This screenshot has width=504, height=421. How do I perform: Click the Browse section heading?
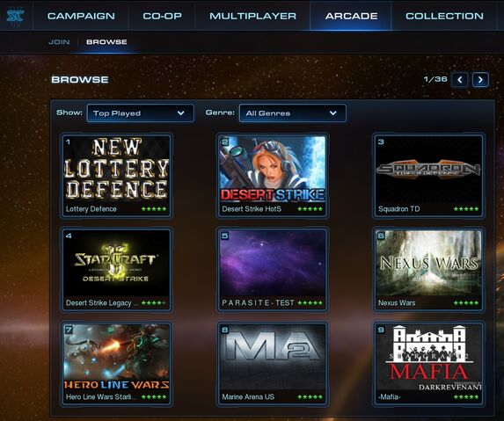[x=80, y=80]
